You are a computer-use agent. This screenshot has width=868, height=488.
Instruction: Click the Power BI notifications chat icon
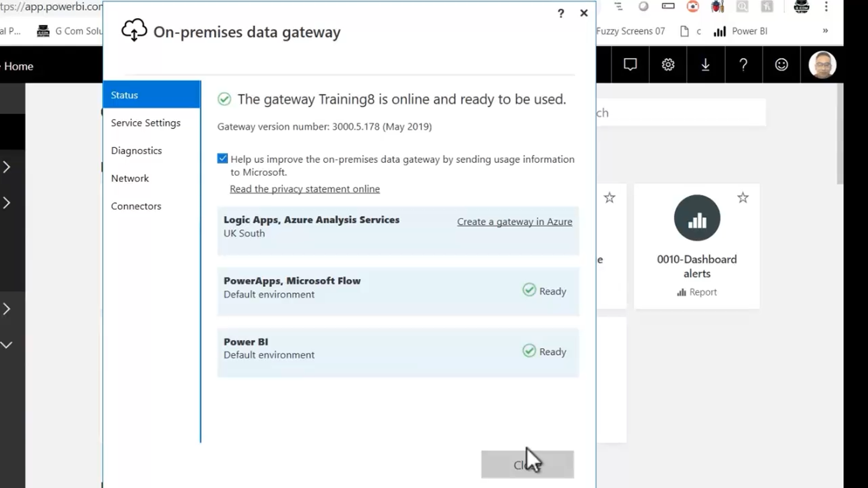coord(630,65)
